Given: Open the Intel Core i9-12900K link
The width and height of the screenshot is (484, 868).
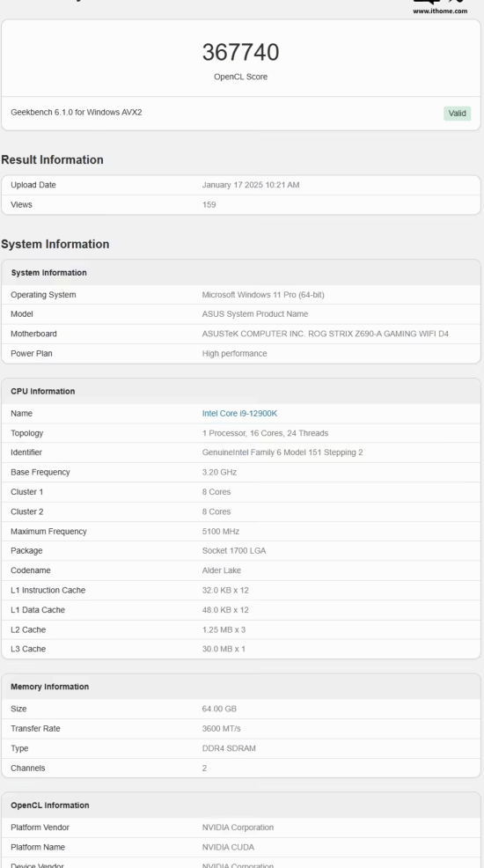Looking at the screenshot, I should [239, 414].
